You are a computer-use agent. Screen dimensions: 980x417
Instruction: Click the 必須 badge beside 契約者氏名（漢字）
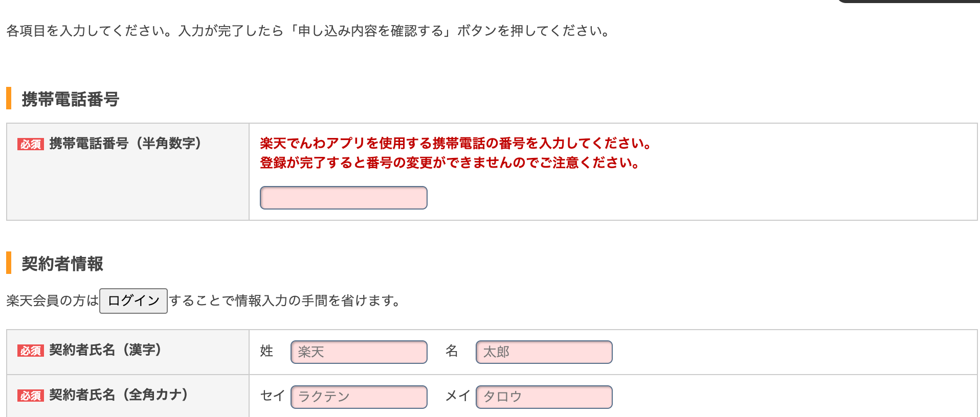[x=31, y=351]
